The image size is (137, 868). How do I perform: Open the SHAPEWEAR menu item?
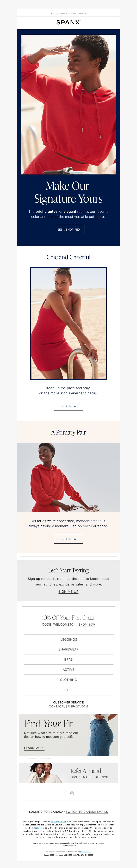(x=68, y=649)
